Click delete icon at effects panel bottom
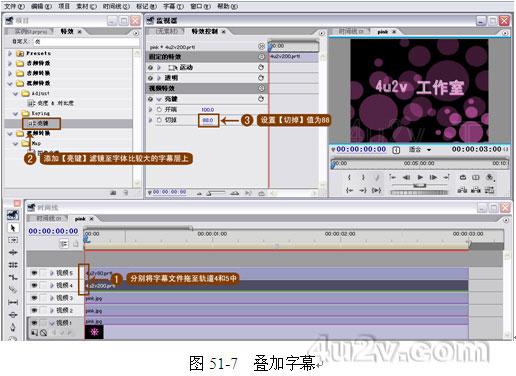Viewport: 516px width, 376px height. coord(125,193)
